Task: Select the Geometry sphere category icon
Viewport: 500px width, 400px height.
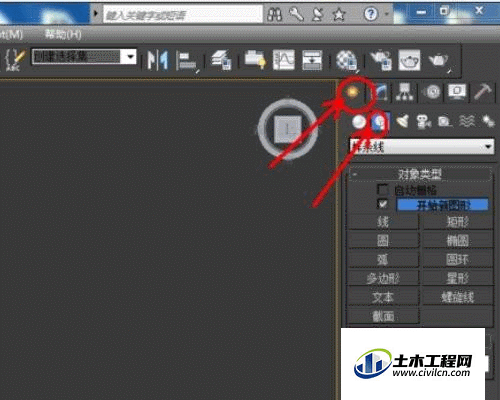Action: pos(359,122)
